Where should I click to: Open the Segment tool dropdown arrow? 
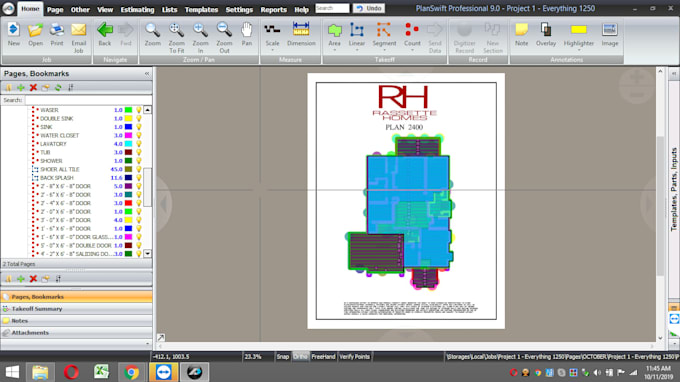[x=384, y=50]
